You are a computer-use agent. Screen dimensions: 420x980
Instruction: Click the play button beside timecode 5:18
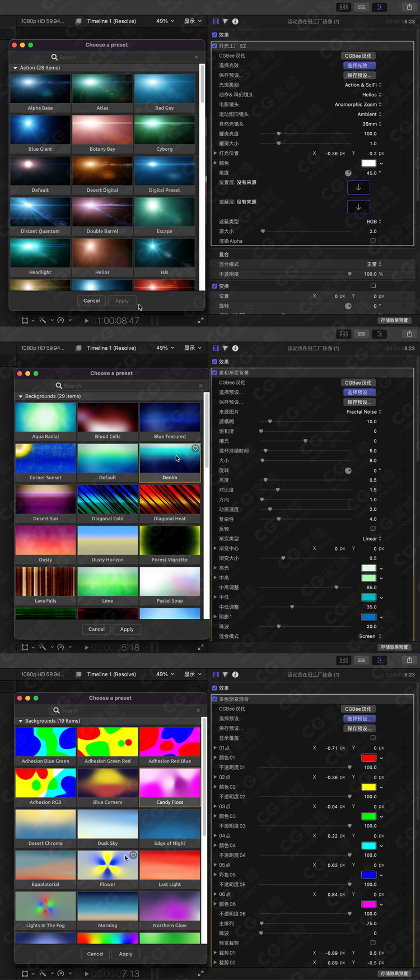[x=87, y=647]
